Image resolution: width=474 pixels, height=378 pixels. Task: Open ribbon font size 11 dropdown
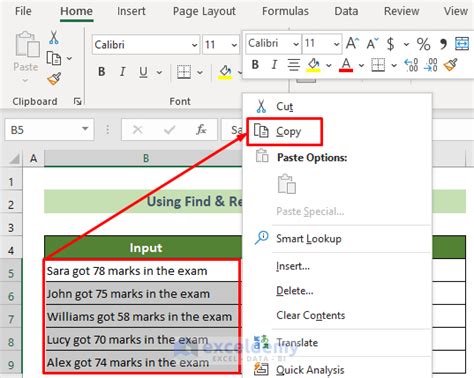pos(234,45)
